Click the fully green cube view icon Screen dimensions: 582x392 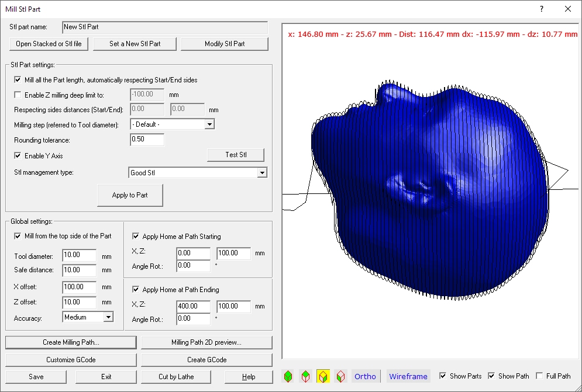coord(288,377)
